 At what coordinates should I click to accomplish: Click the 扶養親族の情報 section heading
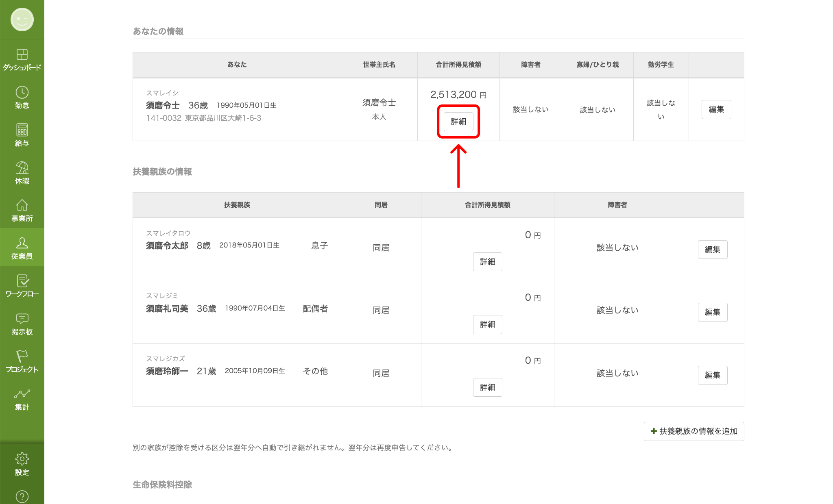(x=162, y=172)
